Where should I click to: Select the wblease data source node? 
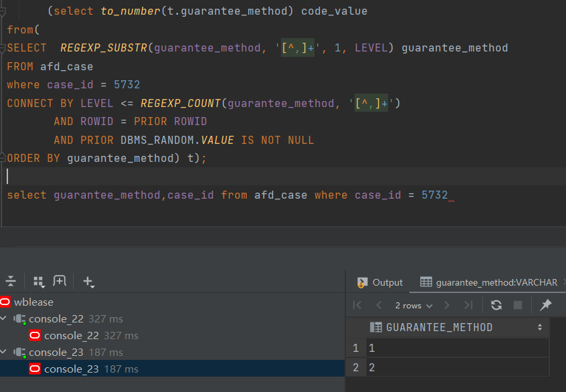(33, 302)
